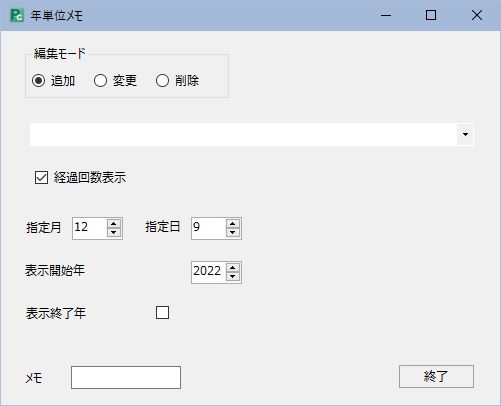Increase 指定日 with up arrow
The image size is (501, 406).
tap(233, 224)
